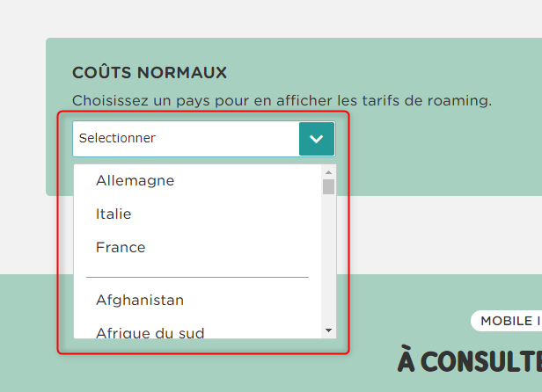
Task: Select Allemagne from the country list
Action: 135,181
